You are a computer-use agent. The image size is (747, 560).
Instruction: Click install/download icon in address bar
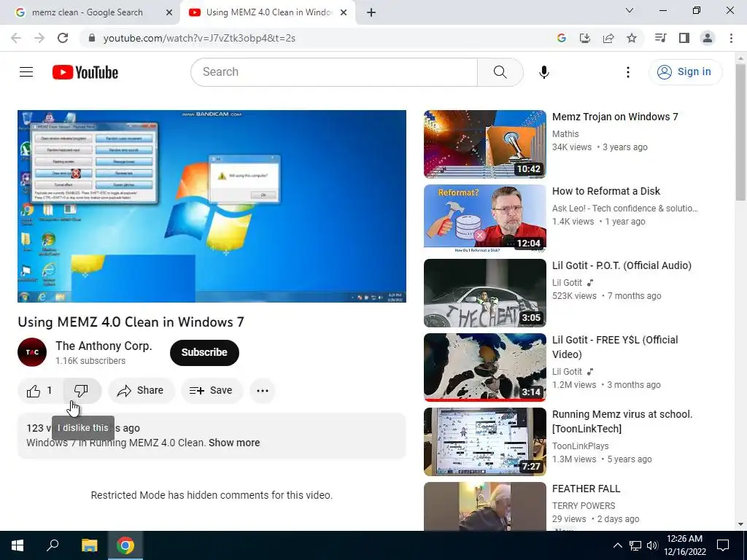click(584, 38)
